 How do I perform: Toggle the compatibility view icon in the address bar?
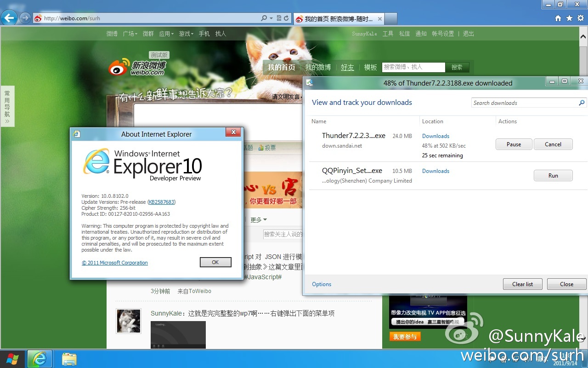tap(279, 18)
